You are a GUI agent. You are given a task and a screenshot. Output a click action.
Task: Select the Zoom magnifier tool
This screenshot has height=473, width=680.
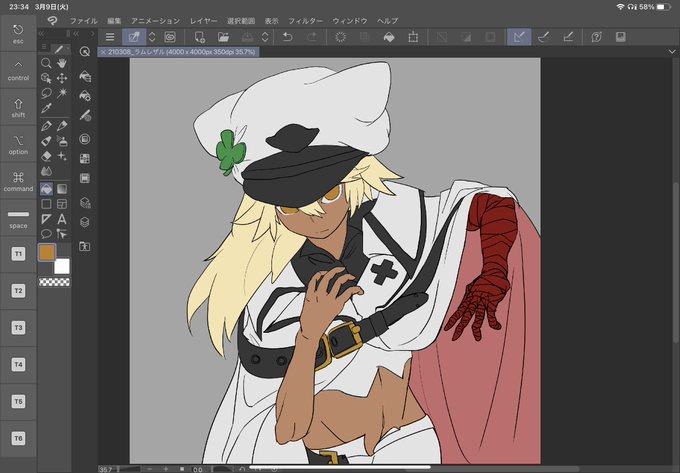(x=46, y=63)
